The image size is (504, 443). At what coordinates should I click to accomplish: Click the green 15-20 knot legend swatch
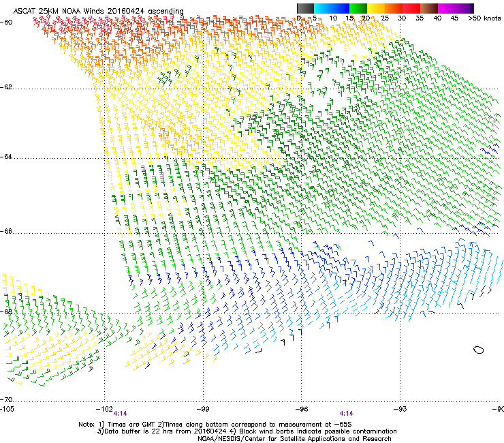358,8
